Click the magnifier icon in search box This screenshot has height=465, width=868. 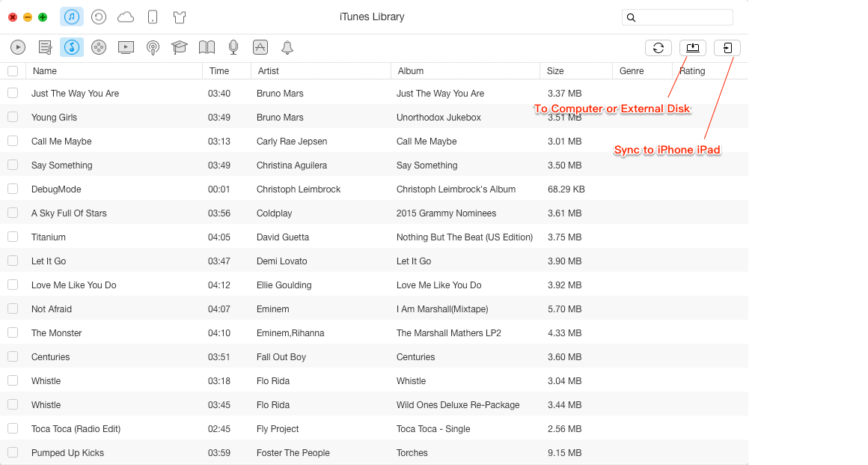[x=631, y=18]
